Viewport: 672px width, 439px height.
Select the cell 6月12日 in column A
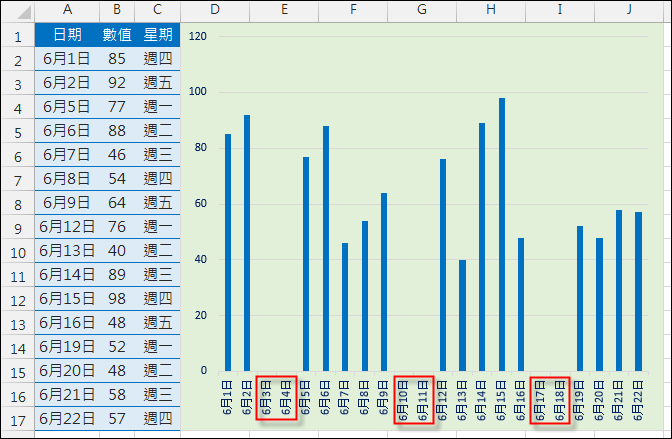[67, 227]
